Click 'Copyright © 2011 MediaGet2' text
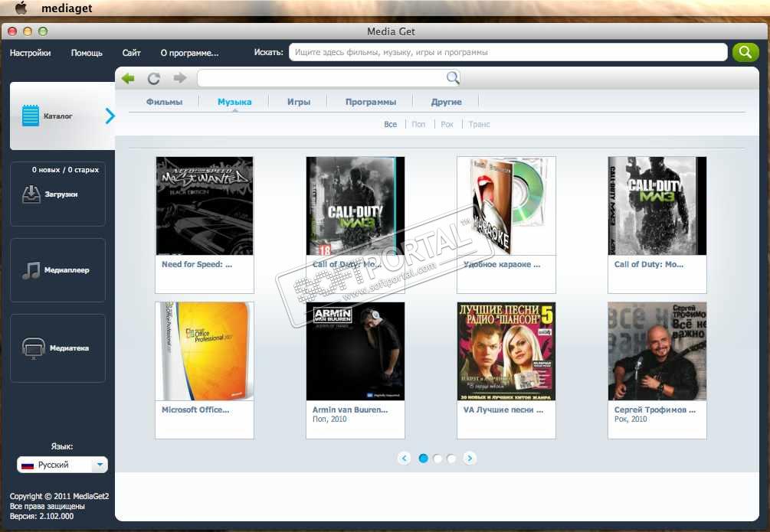 (60, 496)
